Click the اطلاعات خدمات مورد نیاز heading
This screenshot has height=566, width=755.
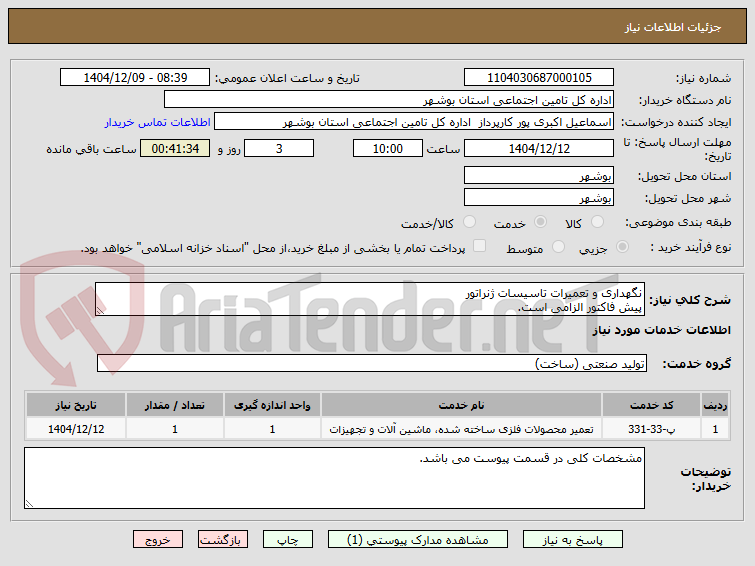[x=662, y=330]
